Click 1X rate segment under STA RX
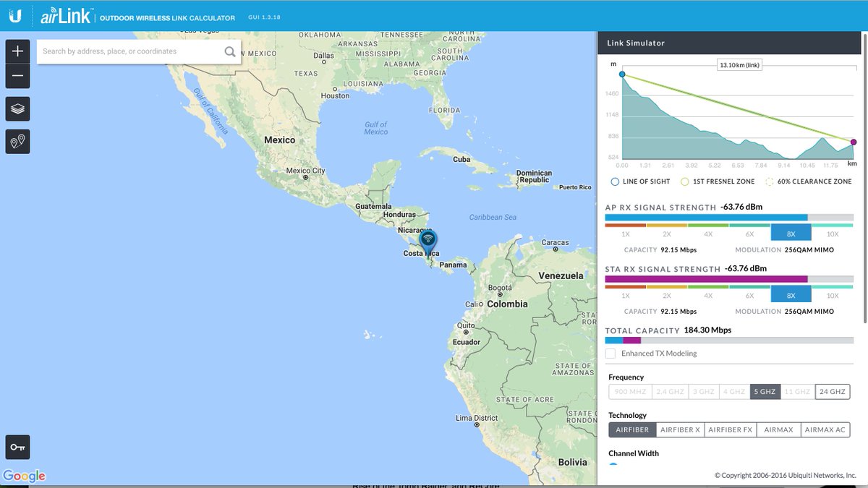 point(626,294)
